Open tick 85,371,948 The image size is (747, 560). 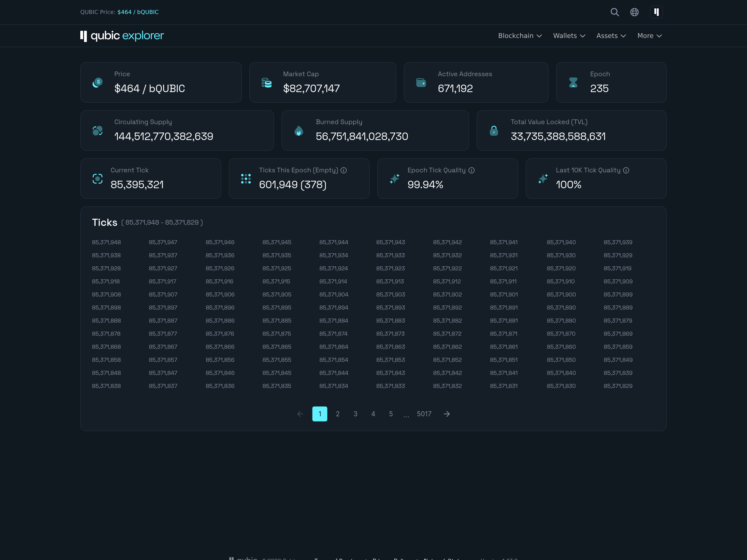click(106, 242)
